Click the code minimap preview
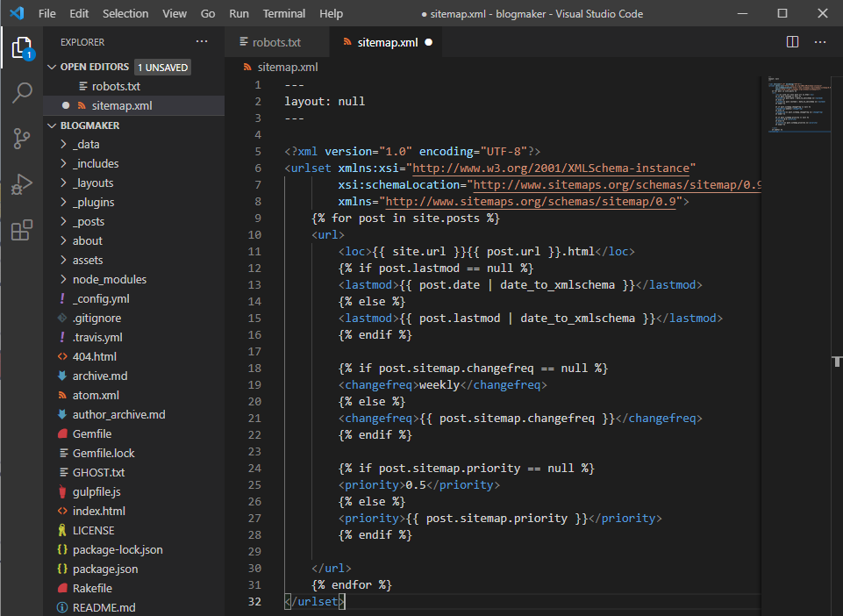Screen dimensions: 843x616 coord(798,105)
